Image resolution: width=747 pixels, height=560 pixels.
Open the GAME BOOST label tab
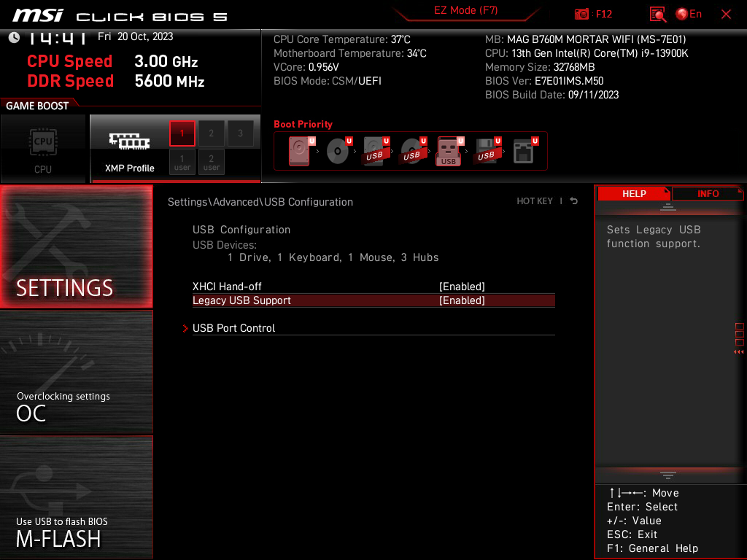pos(37,106)
